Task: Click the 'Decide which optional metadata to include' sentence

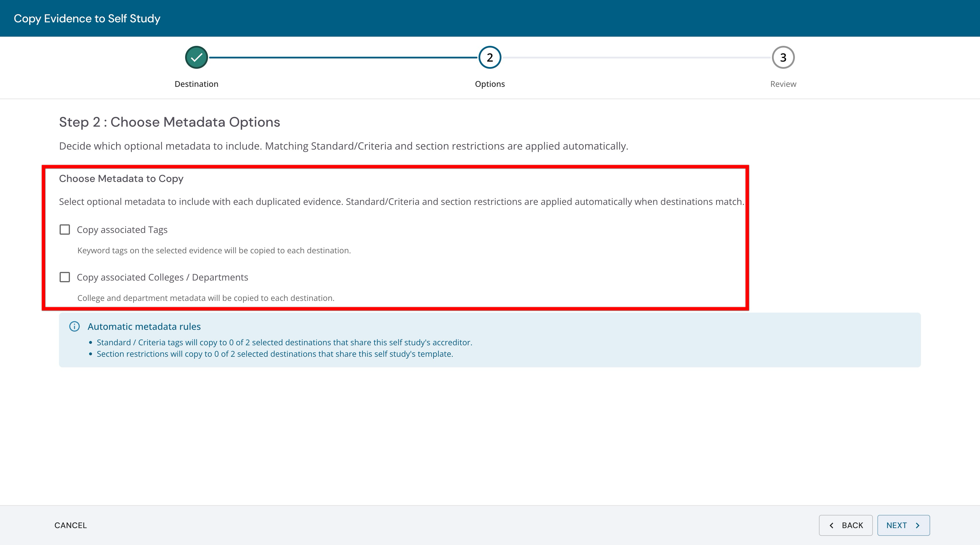Action: (x=344, y=146)
